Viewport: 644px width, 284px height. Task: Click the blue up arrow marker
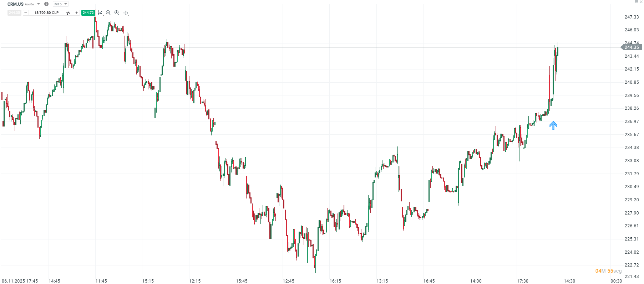pos(553,125)
